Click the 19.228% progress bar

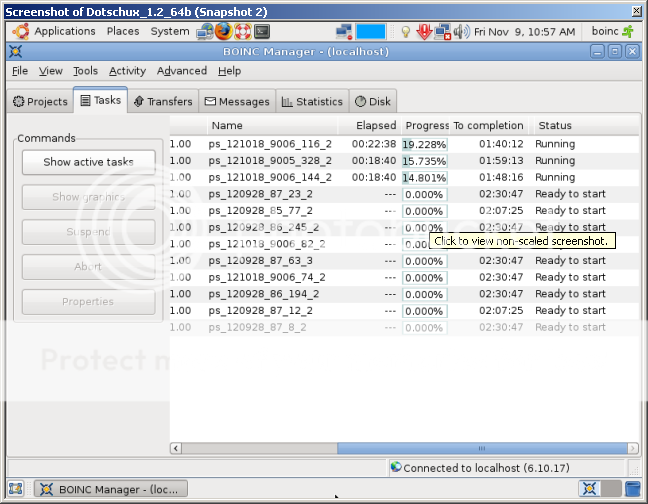tap(424, 144)
